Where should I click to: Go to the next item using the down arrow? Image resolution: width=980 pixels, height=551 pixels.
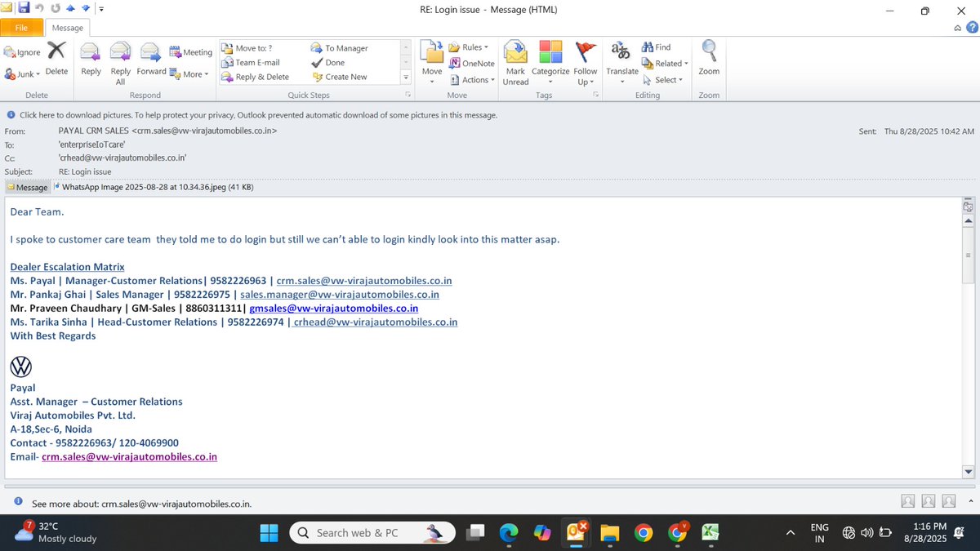[x=85, y=9]
